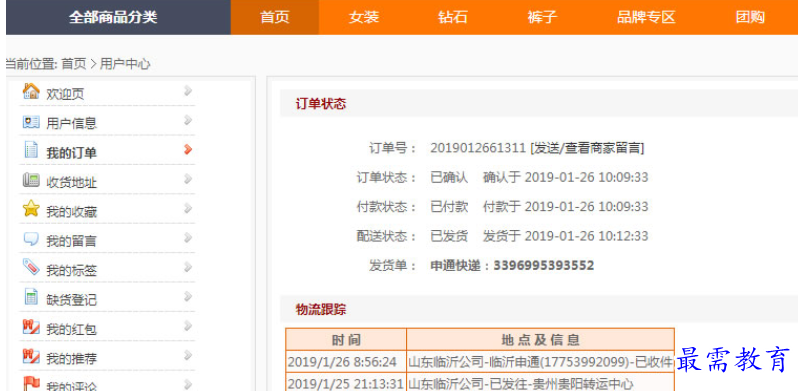
Task: Click the phone icon beside 收货地址
Action: (x=31, y=180)
